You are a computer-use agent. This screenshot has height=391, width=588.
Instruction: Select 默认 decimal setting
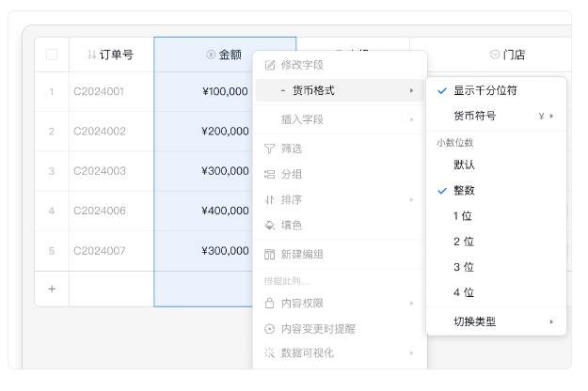(x=464, y=164)
